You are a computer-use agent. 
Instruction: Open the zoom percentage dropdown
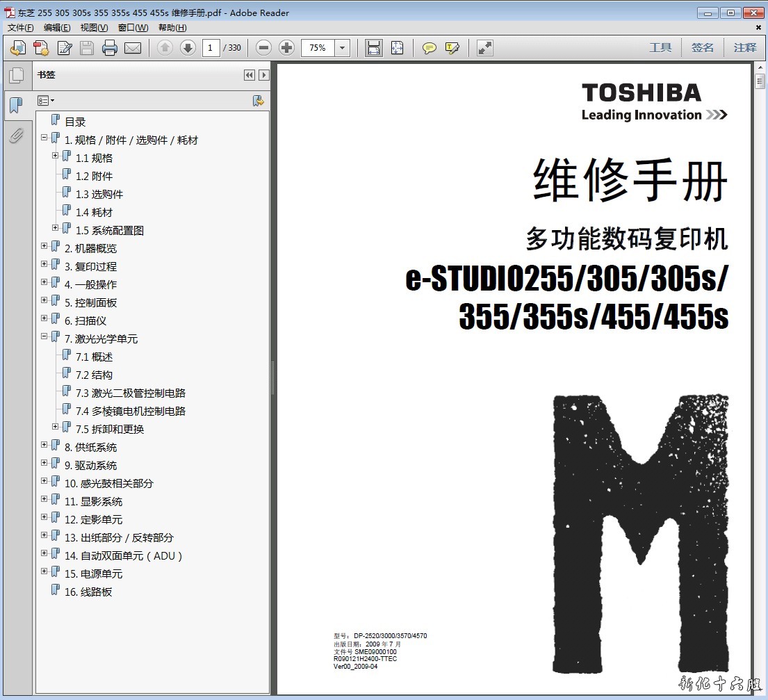pyautogui.click(x=342, y=48)
